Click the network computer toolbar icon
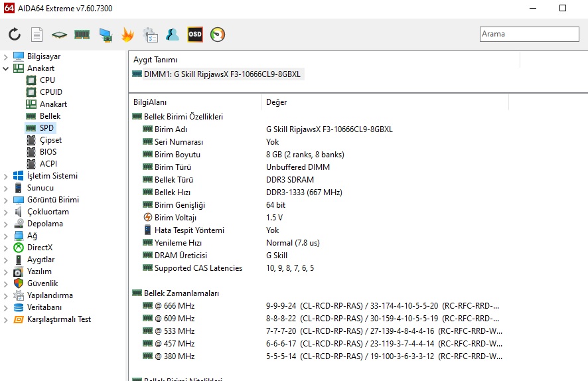 [x=106, y=35]
